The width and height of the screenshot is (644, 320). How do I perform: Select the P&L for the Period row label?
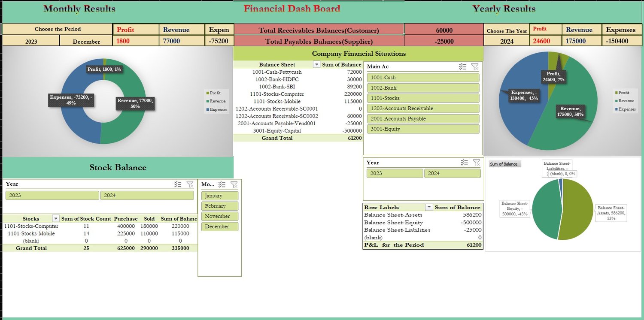394,245
